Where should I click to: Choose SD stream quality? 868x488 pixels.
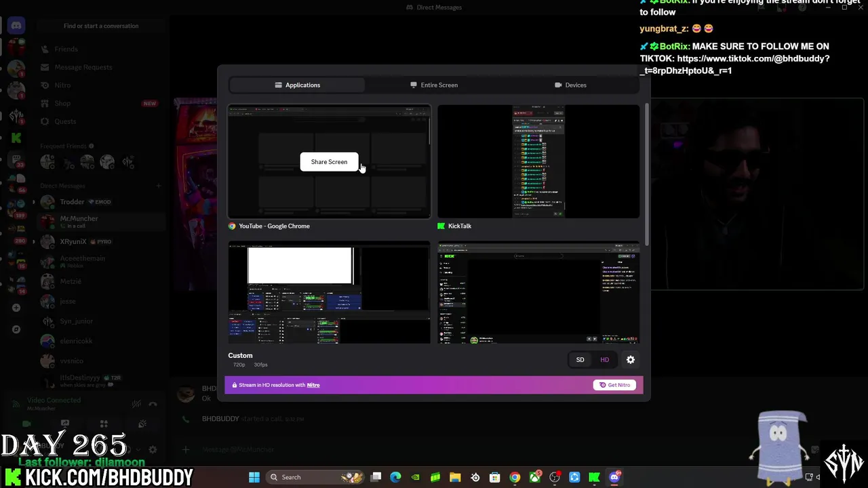click(x=580, y=360)
